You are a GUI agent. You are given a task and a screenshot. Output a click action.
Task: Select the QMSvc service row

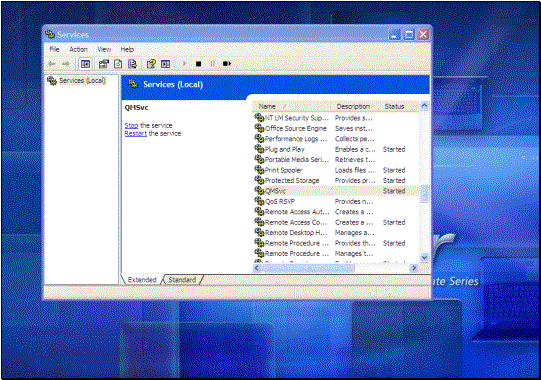(336, 191)
